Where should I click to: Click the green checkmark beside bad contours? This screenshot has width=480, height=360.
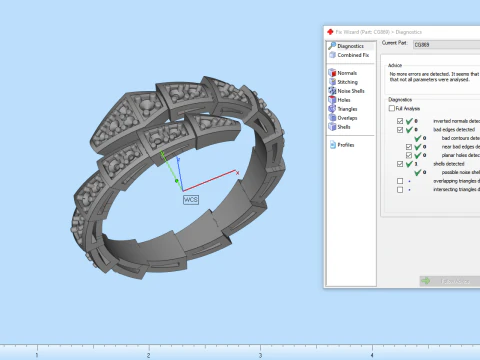coord(418,138)
